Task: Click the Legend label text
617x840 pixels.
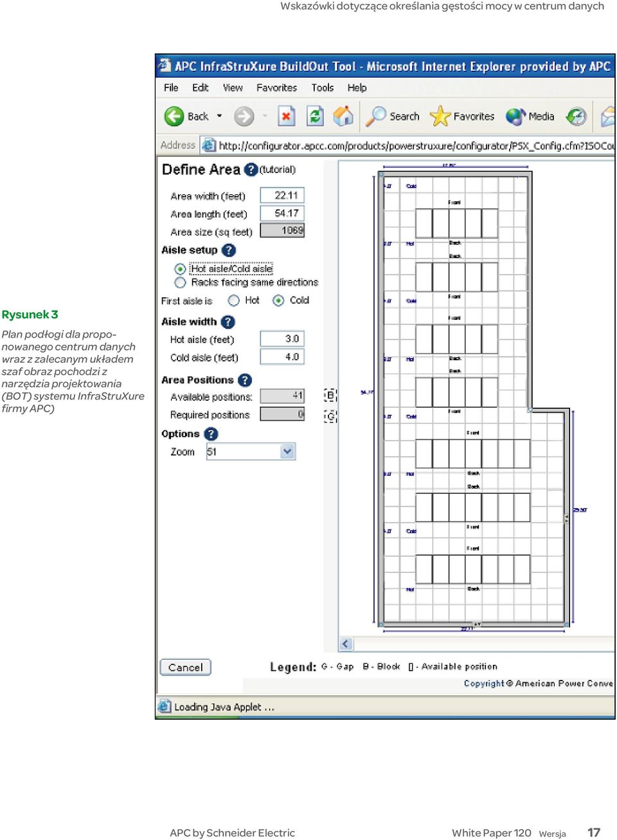Action: (x=293, y=667)
